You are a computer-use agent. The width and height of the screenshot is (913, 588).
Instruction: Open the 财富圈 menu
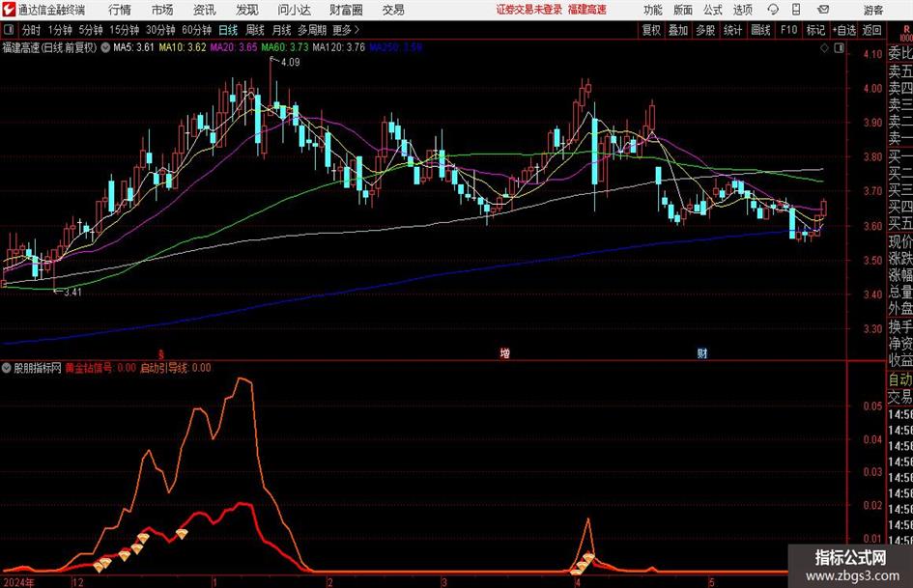(x=346, y=10)
